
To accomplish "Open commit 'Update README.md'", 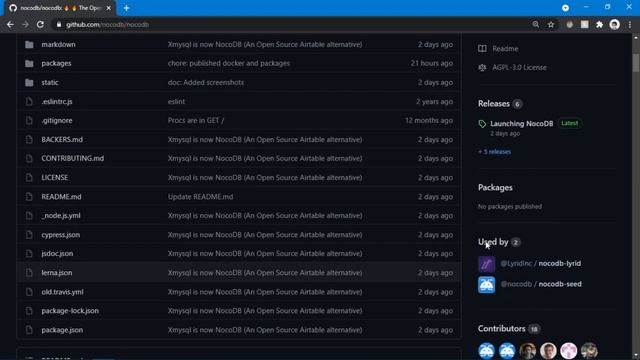I will point(200,197).
